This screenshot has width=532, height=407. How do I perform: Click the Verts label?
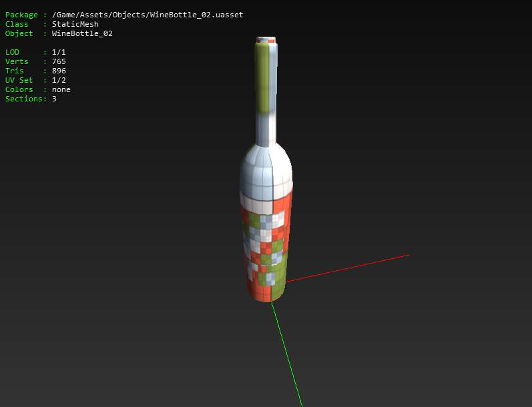pos(17,61)
